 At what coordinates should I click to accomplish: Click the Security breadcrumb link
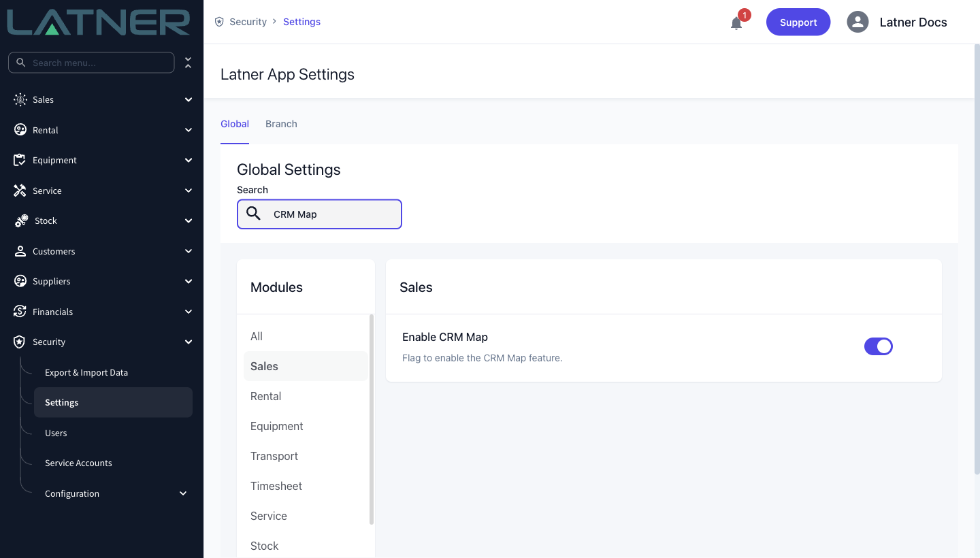tap(248, 22)
